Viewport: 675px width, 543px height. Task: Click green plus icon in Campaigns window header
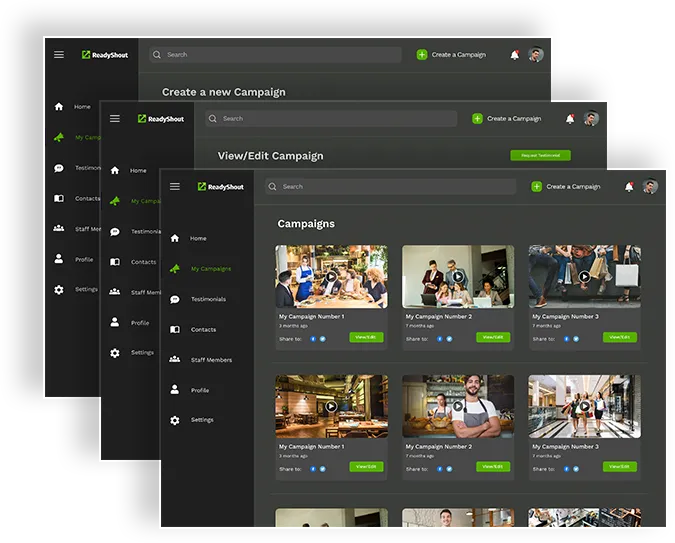(536, 186)
